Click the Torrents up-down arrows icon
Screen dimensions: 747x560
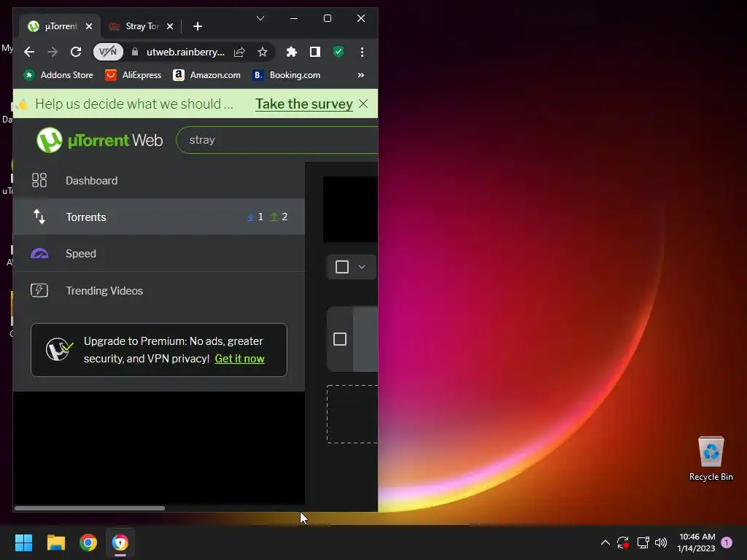39,217
